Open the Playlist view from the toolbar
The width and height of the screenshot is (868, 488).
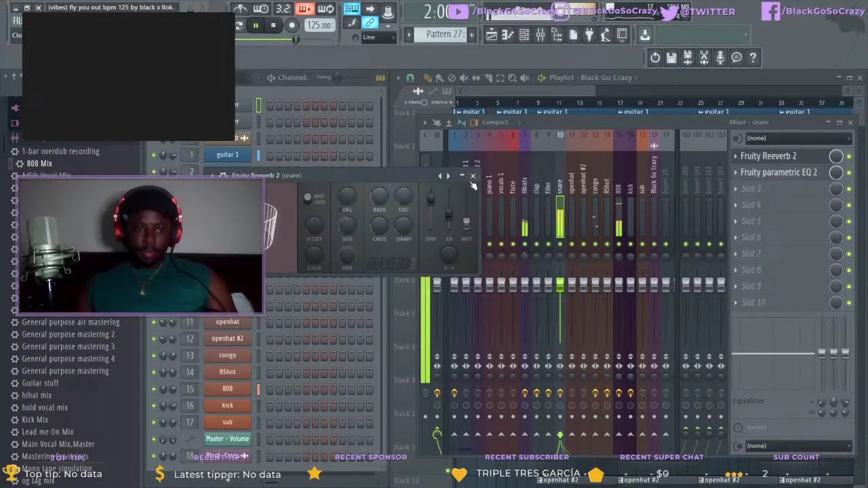(491, 35)
